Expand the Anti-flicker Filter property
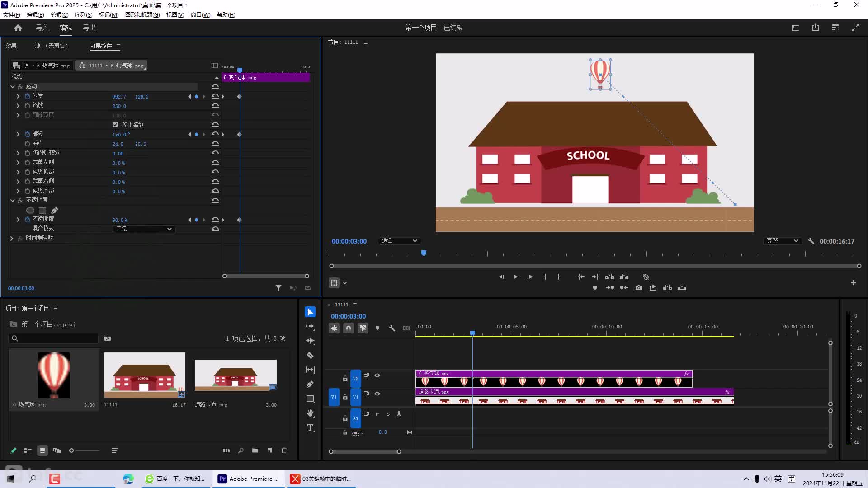868x488 pixels. [18, 153]
